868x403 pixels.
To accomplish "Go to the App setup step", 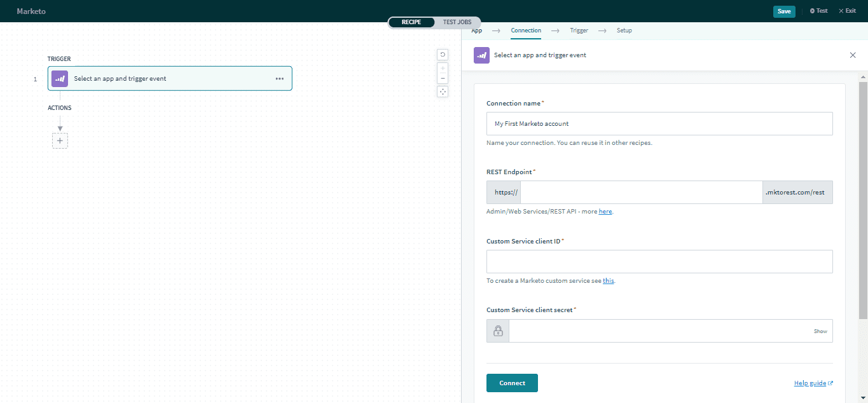I will (476, 30).
